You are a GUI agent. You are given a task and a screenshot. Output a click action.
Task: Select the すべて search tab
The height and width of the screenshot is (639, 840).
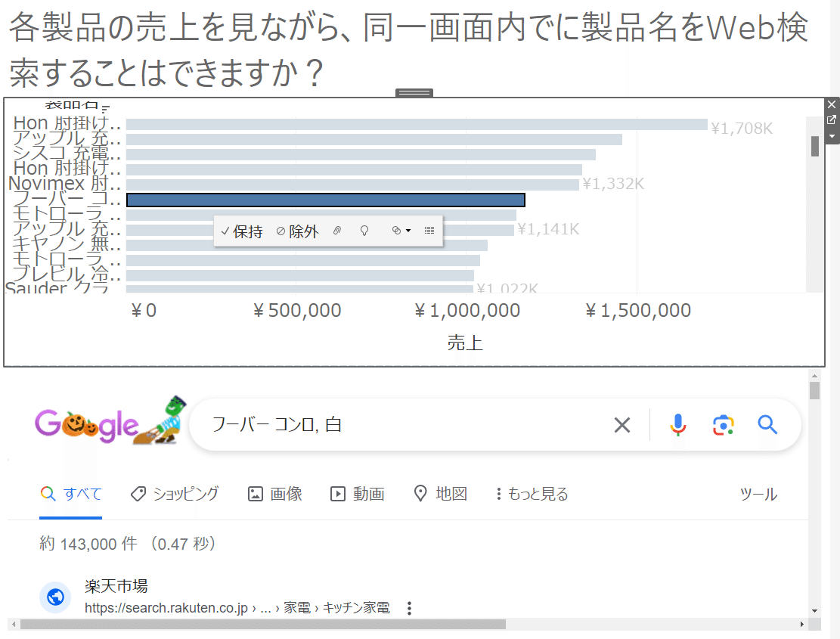pyautogui.click(x=71, y=493)
